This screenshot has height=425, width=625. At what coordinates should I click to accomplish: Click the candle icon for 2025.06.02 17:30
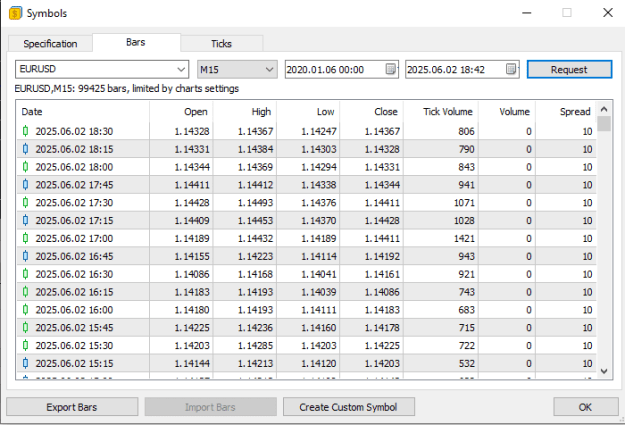pos(26,203)
